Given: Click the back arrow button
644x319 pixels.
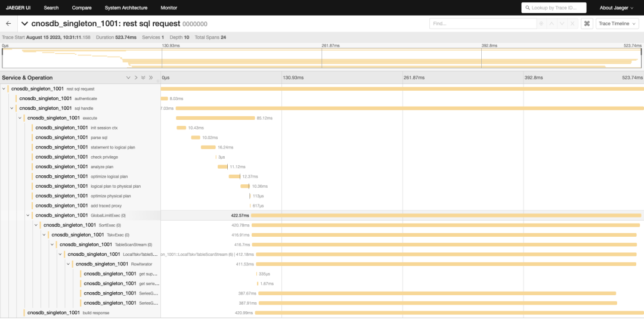Looking at the screenshot, I should 8,24.
